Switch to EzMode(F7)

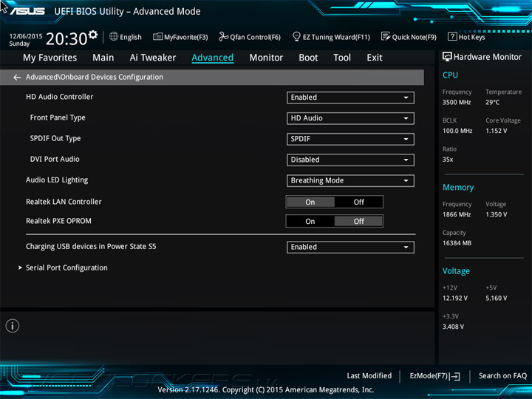pyautogui.click(x=434, y=376)
